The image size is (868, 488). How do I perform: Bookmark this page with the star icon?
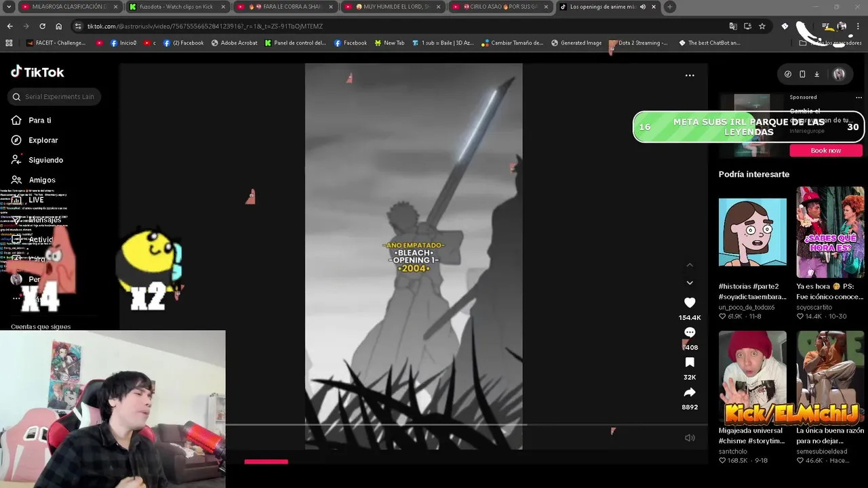pos(762,26)
